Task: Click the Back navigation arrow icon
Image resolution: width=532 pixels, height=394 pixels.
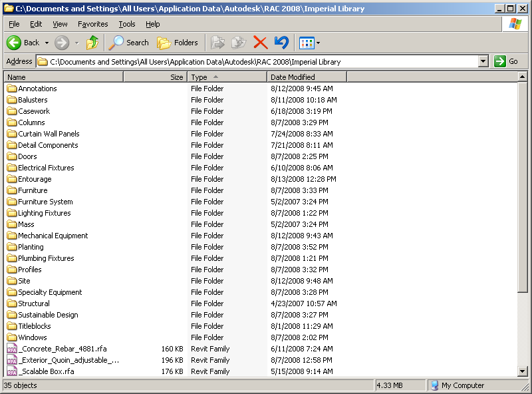Action: point(14,43)
